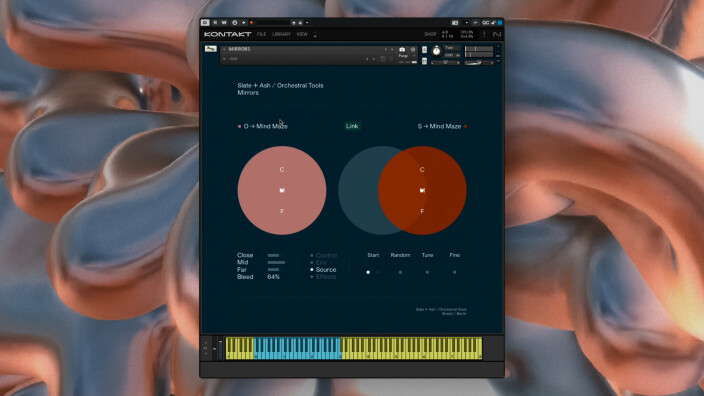Click the center marker in left pink circle
The width and height of the screenshot is (704, 396).
(x=282, y=190)
